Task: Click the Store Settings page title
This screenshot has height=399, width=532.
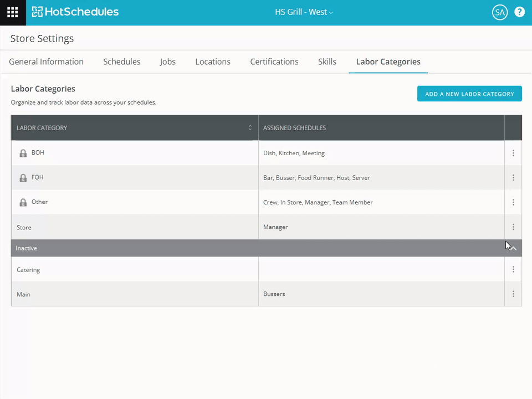Action: 42,38
